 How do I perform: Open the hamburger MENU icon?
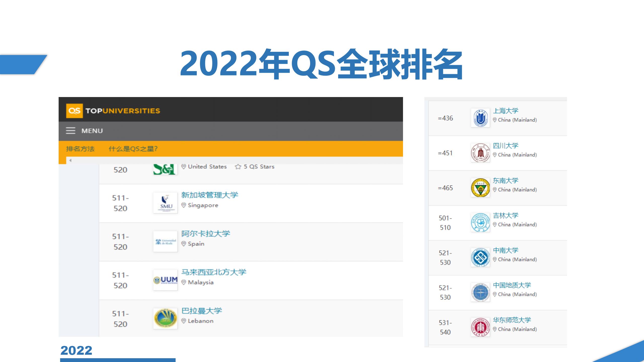(70, 131)
